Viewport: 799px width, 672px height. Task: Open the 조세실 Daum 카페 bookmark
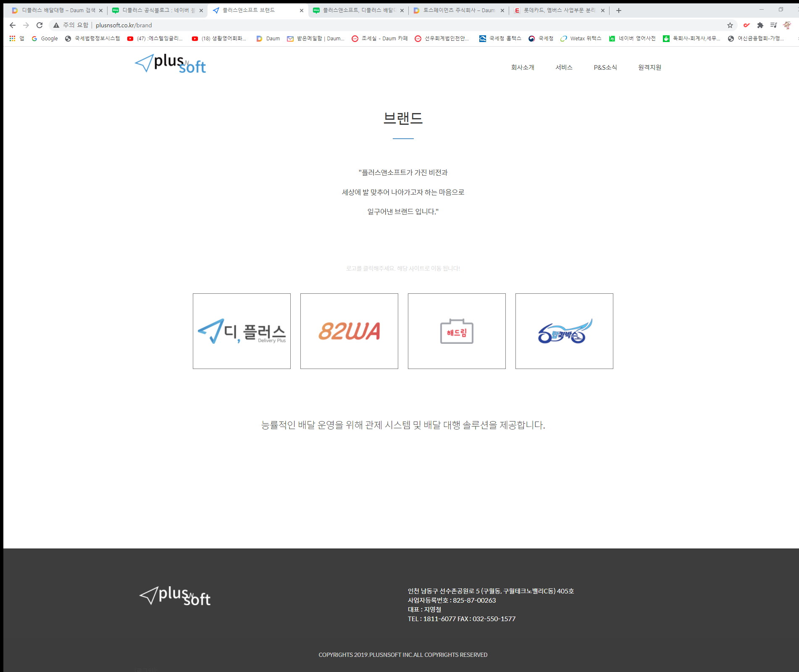(x=380, y=38)
